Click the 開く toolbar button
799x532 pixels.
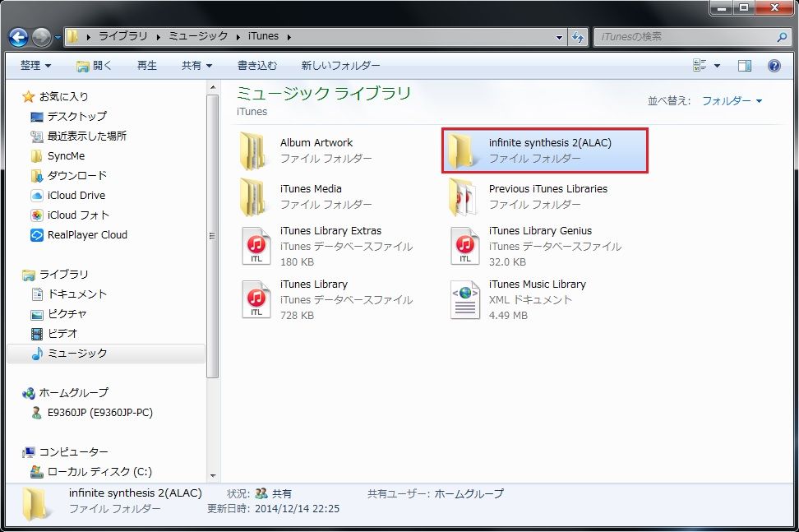pos(93,65)
